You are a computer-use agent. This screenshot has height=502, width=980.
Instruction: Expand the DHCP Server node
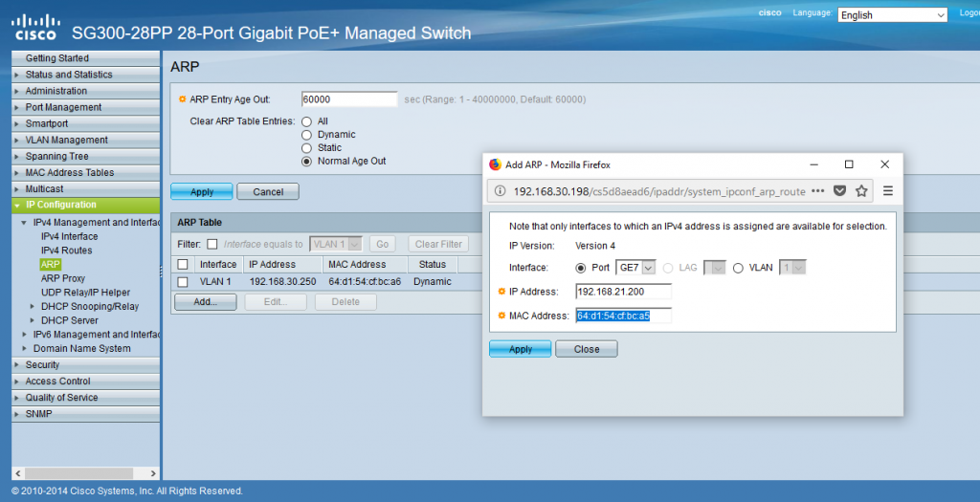pos(33,320)
